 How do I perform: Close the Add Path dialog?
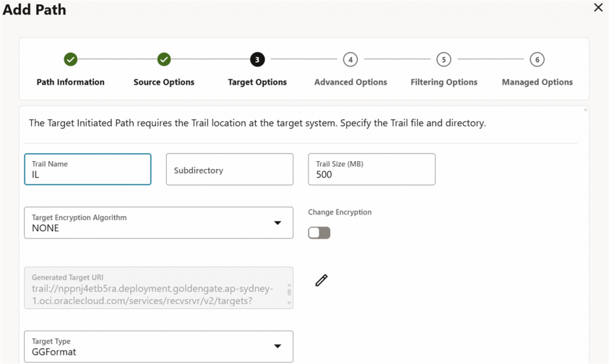point(598,8)
